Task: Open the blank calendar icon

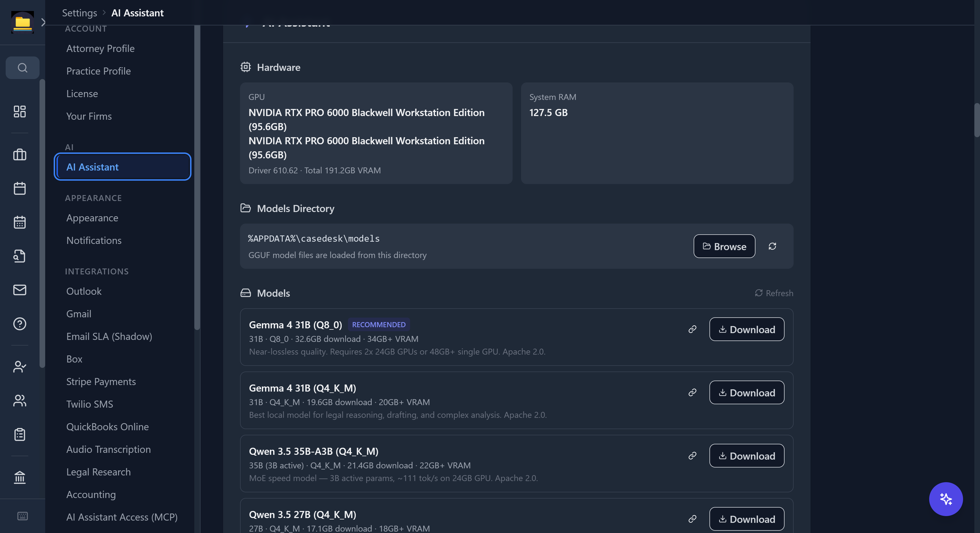Action: pos(20,188)
